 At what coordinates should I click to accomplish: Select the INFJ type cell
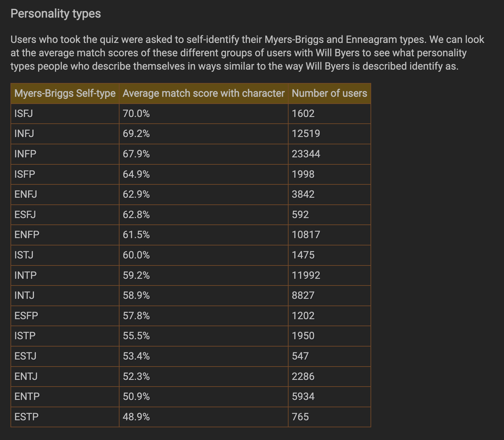(x=65, y=134)
